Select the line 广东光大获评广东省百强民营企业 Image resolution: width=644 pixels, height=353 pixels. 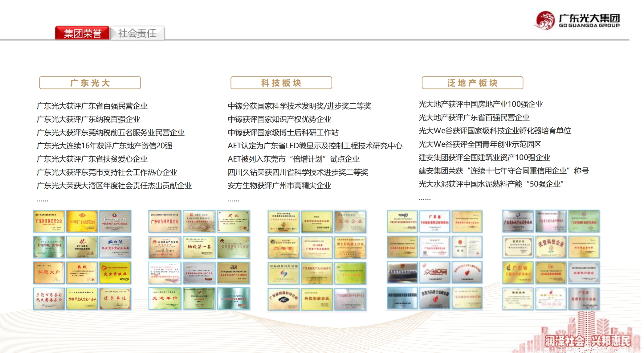coord(92,106)
